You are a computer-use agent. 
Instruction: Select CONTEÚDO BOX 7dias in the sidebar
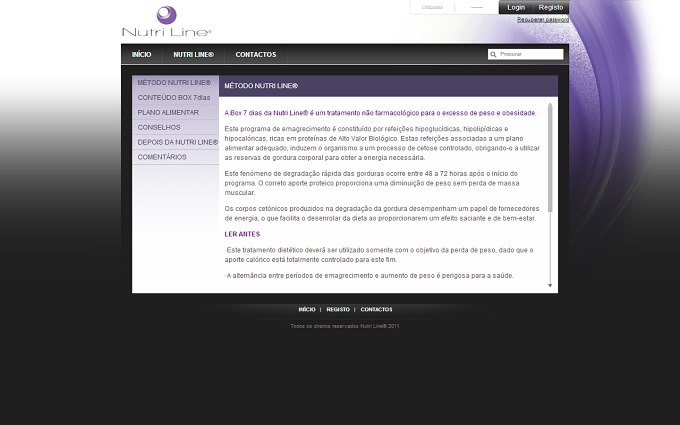click(175, 98)
